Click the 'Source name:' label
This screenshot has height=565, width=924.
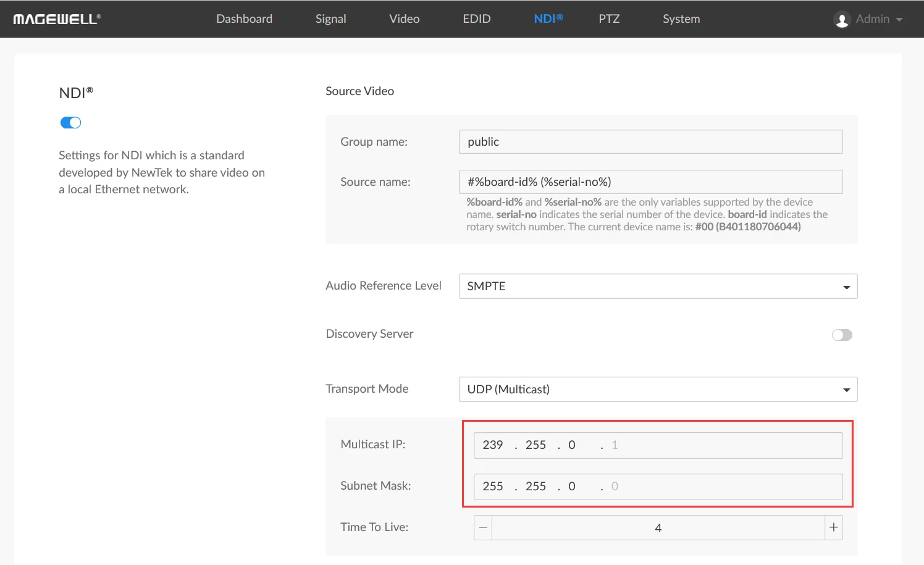[376, 182]
